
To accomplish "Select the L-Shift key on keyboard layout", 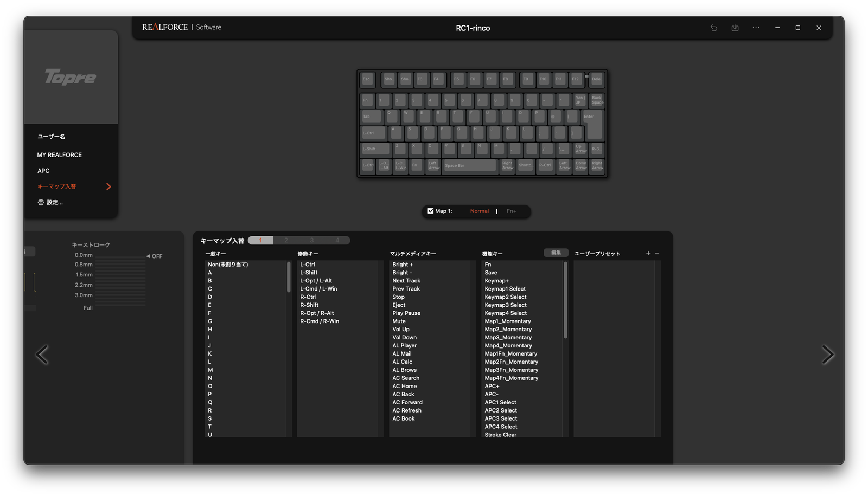I will [x=375, y=149].
